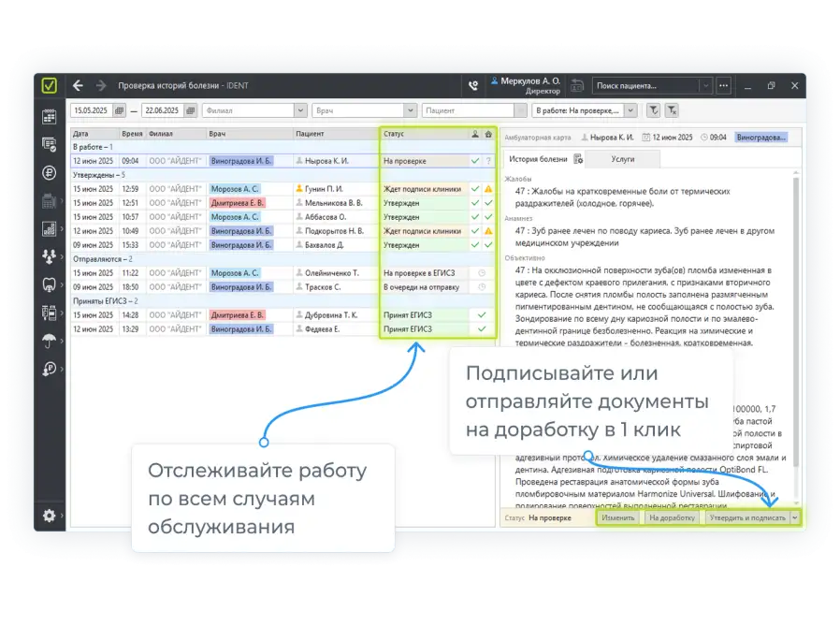This screenshot has width=840, height=626.
Task: Select the История болезни tab
Action: [x=537, y=159]
